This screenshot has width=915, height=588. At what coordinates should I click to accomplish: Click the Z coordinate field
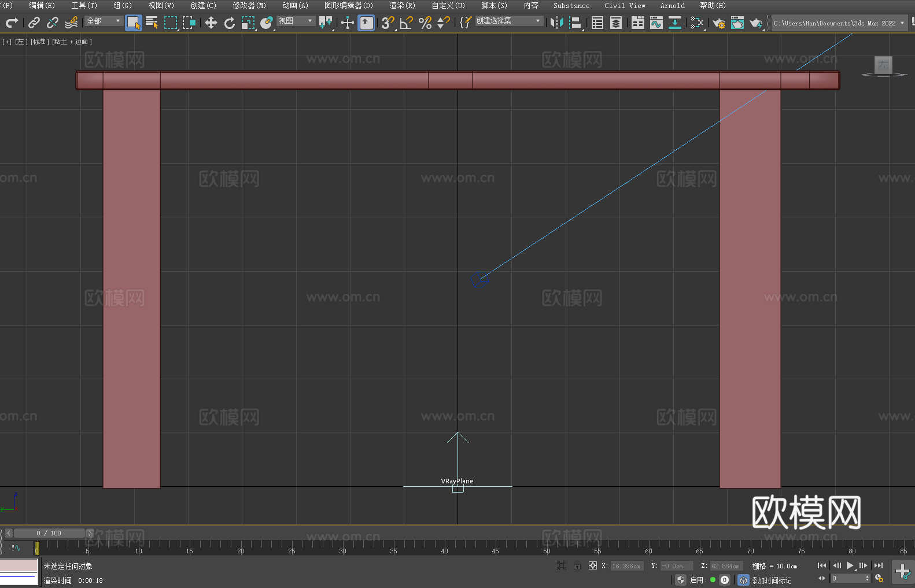click(726, 566)
